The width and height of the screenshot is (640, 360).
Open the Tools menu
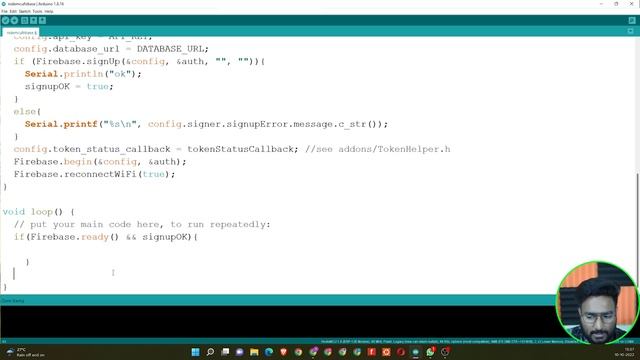click(x=38, y=11)
